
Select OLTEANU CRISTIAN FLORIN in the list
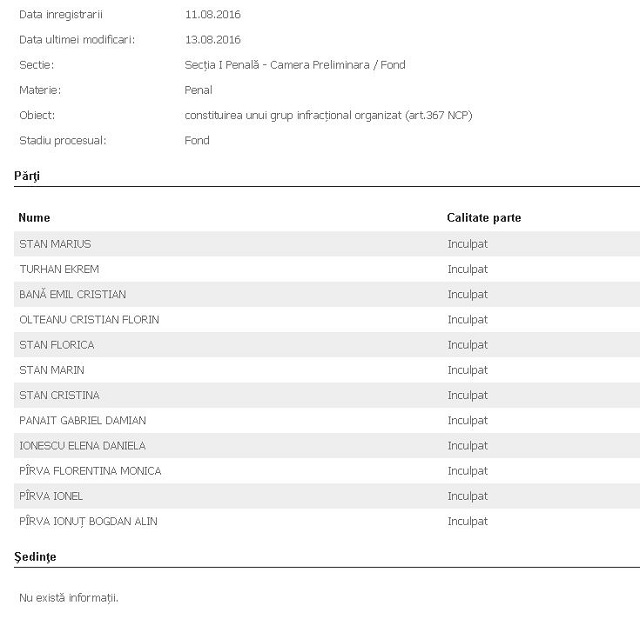click(89, 320)
